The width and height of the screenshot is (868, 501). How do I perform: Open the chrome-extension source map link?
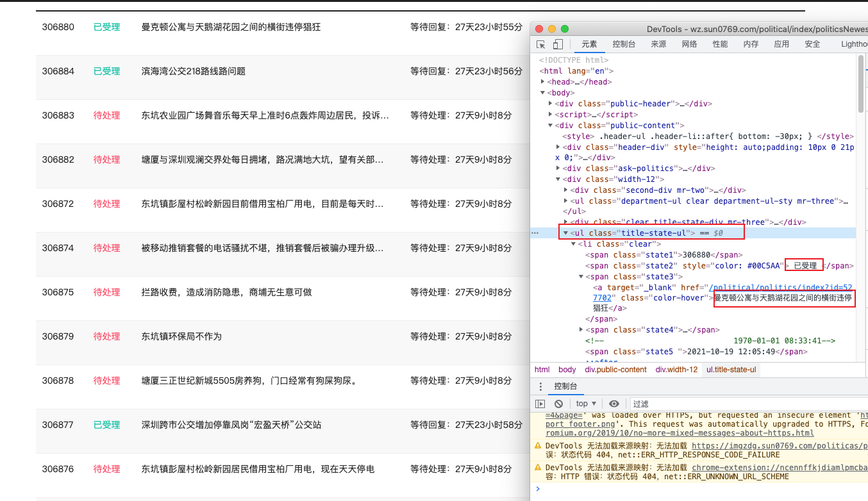point(780,468)
